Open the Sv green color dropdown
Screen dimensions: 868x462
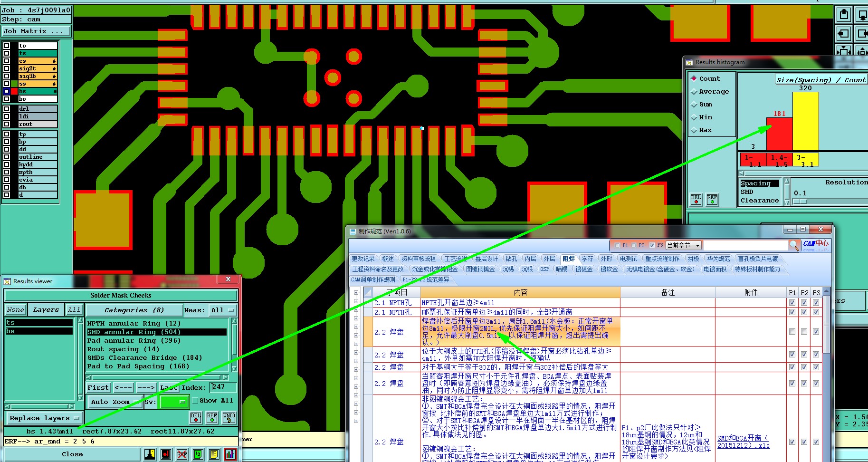[174, 402]
